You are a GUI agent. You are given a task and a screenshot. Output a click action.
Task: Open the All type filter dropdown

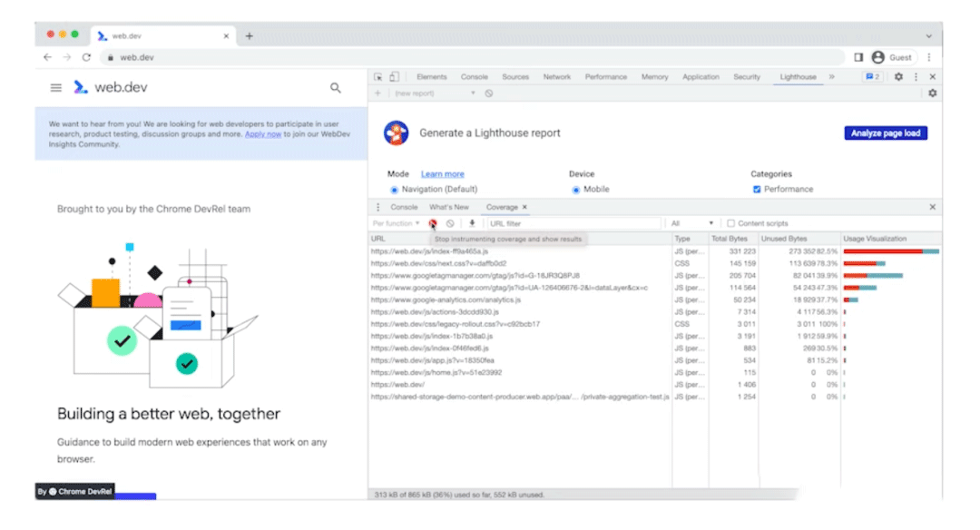click(x=691, y=223)
